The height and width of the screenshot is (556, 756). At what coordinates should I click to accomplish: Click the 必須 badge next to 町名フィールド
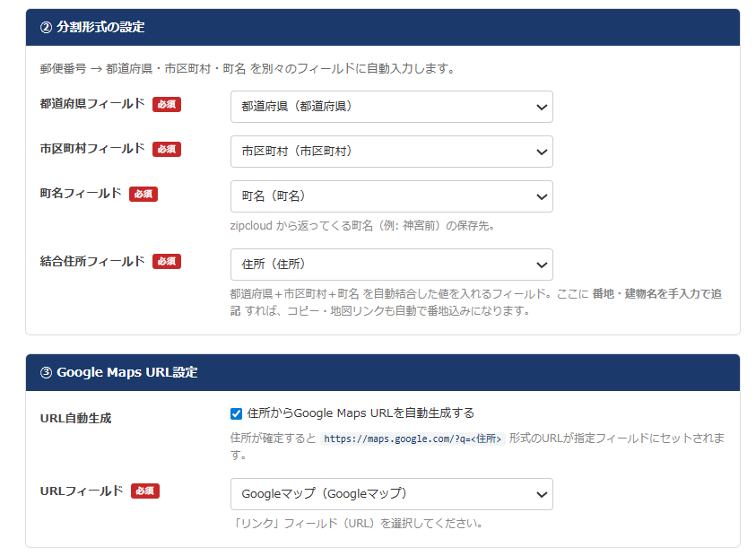coord(143,194)
